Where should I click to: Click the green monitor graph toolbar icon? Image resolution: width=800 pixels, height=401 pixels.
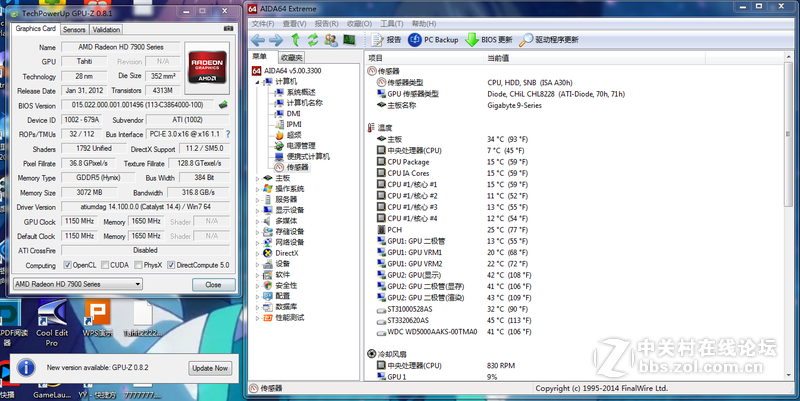click(349, 40)
